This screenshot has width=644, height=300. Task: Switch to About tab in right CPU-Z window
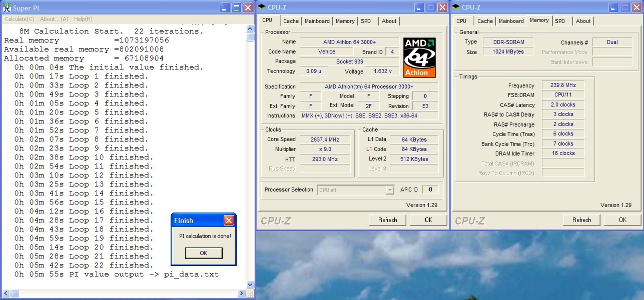[x=583, y=21]
